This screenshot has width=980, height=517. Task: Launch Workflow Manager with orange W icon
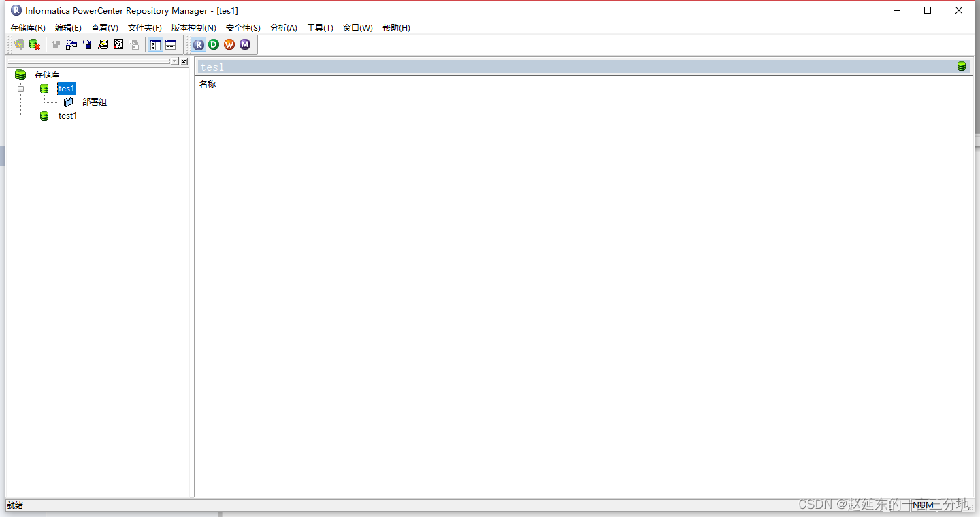[x=229, y=44]
